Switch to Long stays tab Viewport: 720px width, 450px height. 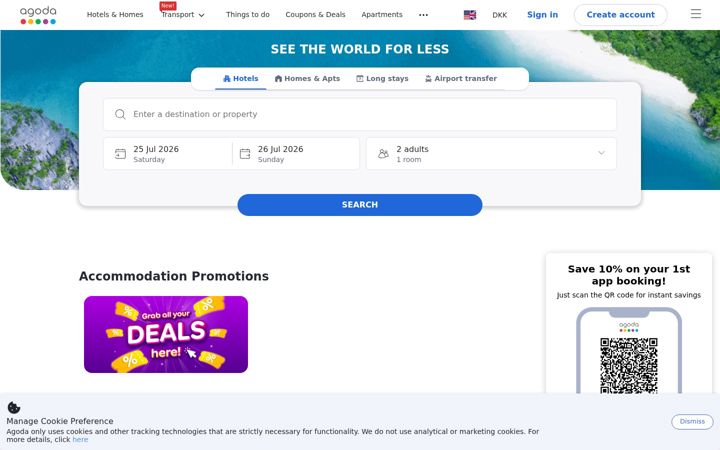coord(382,79)
